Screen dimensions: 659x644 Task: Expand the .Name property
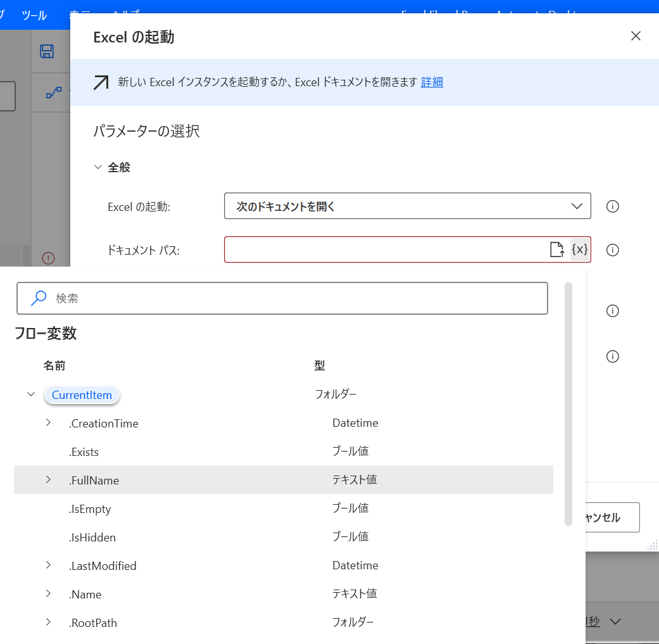tap(48, 593)
